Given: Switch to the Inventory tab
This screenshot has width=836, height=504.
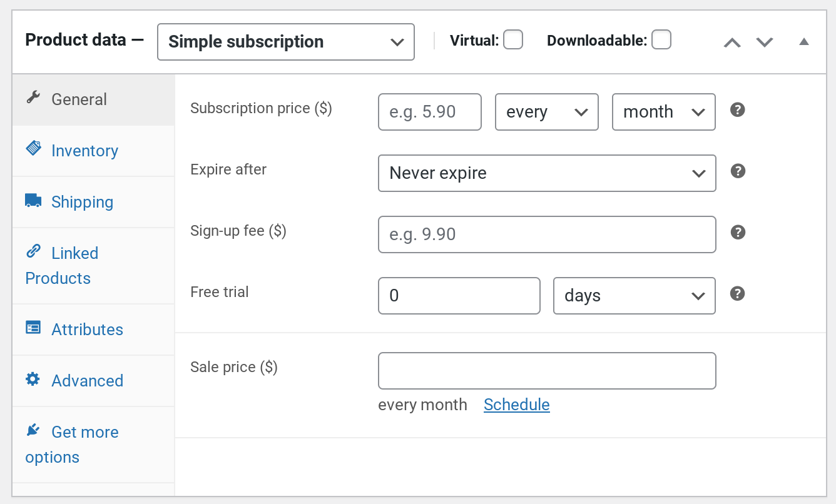Looking at the screenshot, I should (84, 150).
